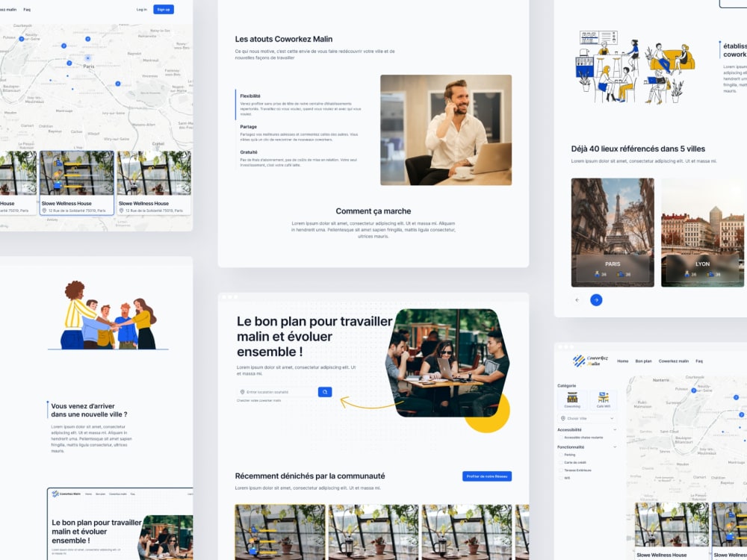Check Accessible chaise roulante

click(x=561, y=437)
